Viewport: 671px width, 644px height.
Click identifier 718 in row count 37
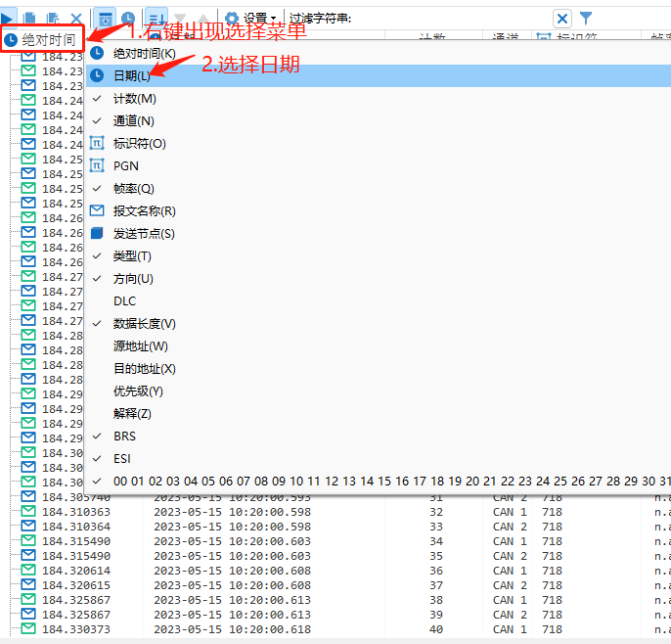pos(552,585)
